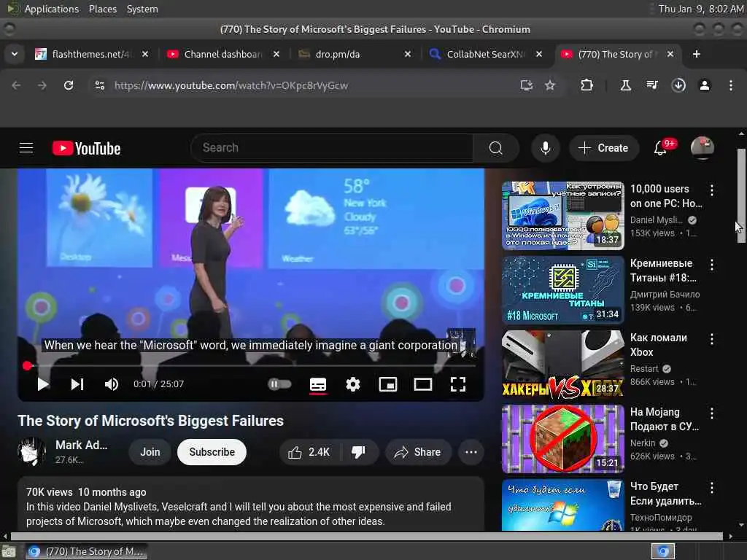
Task: Click the Create button
Action: (x=603, y=148)
